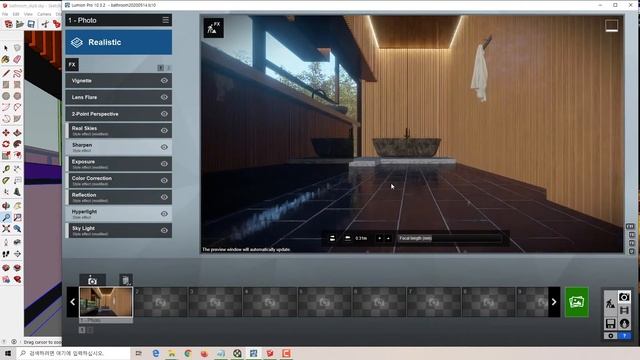Image resolution: width=640 pixels, height=360 pixels.
Task: Open File Explorer from the taskbar
Action: click(x=172, y=353)
